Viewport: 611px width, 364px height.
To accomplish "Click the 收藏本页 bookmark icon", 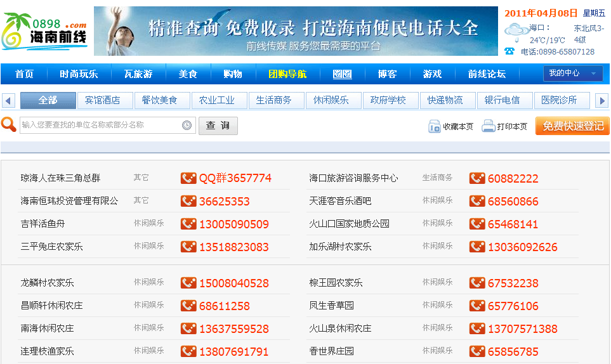I will [x=434, y=126].
